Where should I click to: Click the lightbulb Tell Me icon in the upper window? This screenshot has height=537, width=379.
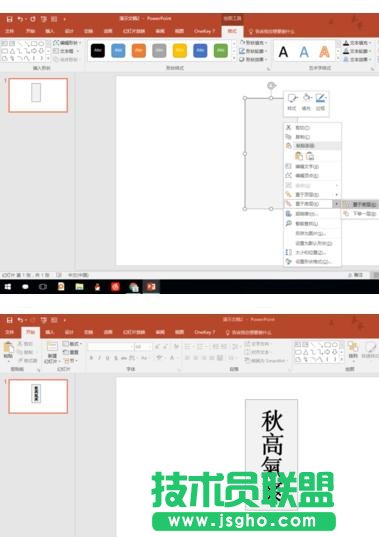251,32
